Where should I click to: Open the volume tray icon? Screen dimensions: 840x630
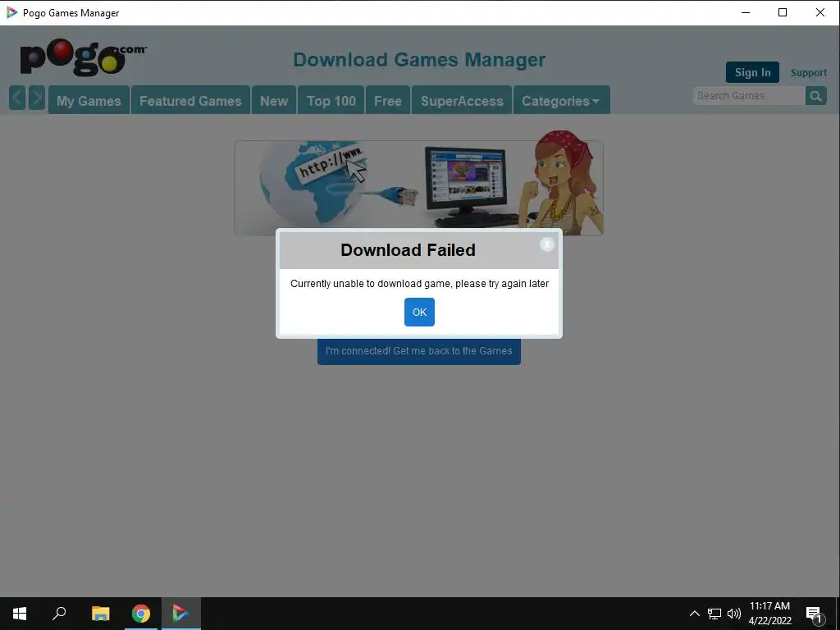[x=734, y=614]
